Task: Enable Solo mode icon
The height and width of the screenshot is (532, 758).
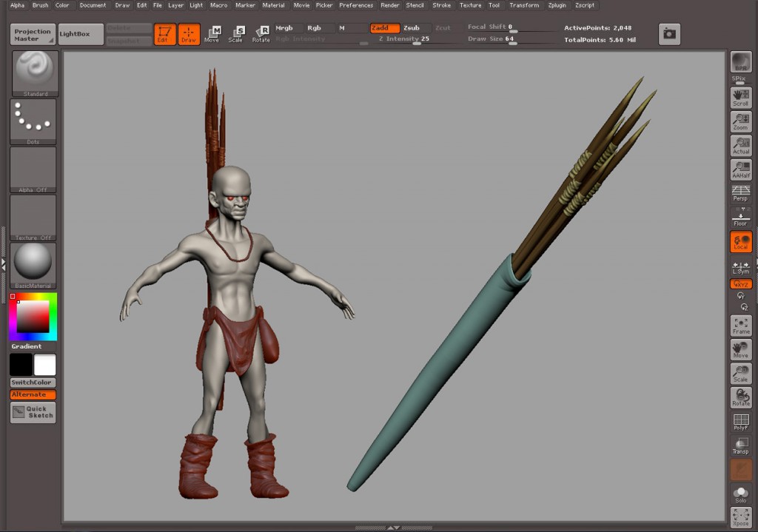Action: (740, 494)
